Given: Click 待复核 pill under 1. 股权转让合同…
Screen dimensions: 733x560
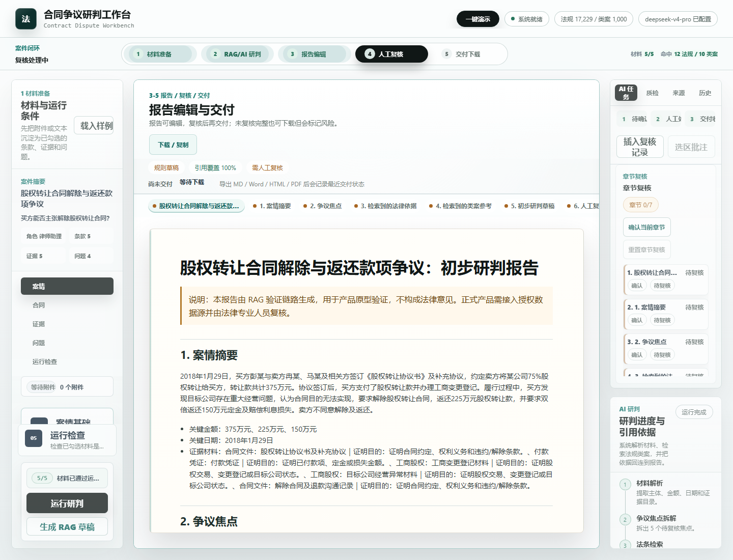Looking at the screenshot, I should [x=662, y=286].
